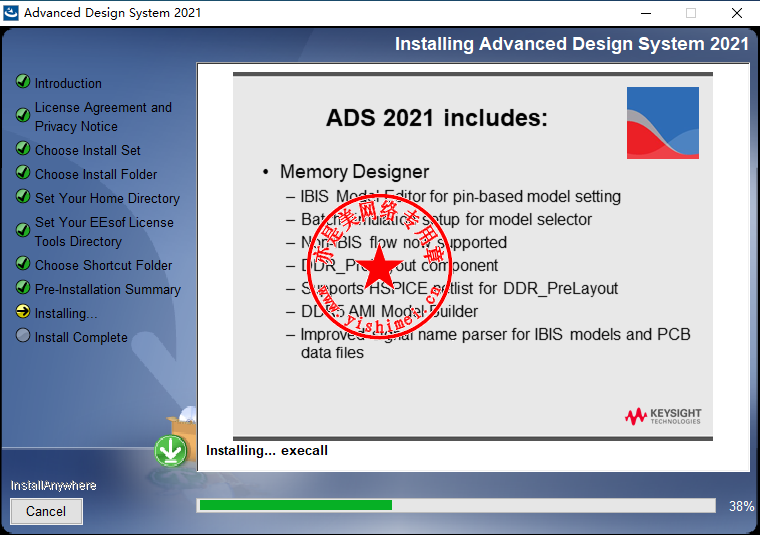This screenshot has height=535, width=760.
Task: Click checkmark beside Pre-Installation Summary
Action: click(x=23, y=287)
